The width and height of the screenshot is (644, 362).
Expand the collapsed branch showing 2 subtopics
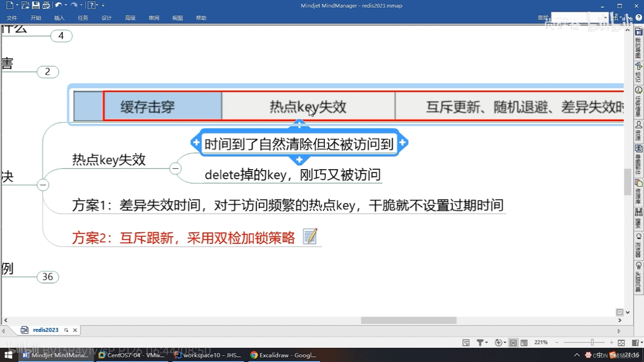pos(48,72)
